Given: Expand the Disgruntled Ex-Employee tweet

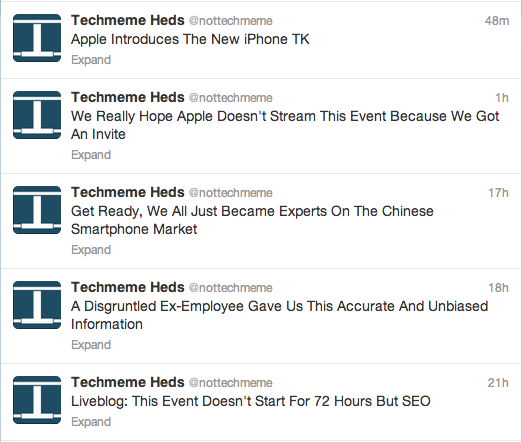Looking at the screenshot, I should pyautogui.click(x=91, y=345).
